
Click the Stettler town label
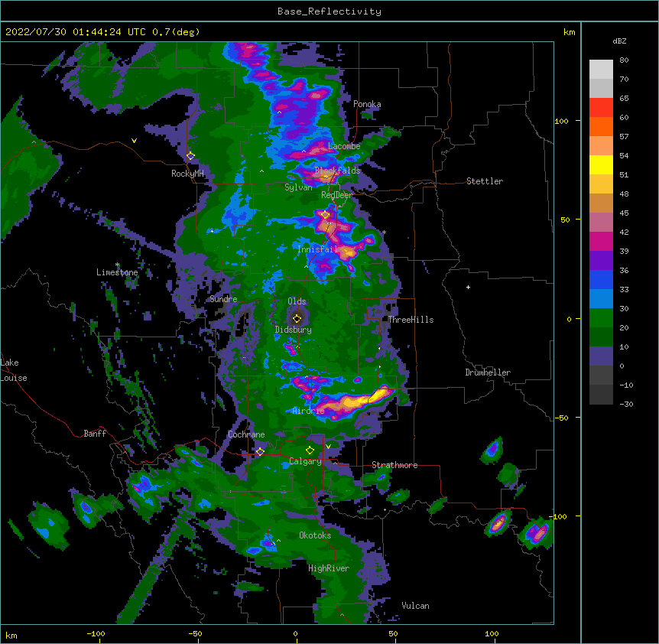click(485, 181)
